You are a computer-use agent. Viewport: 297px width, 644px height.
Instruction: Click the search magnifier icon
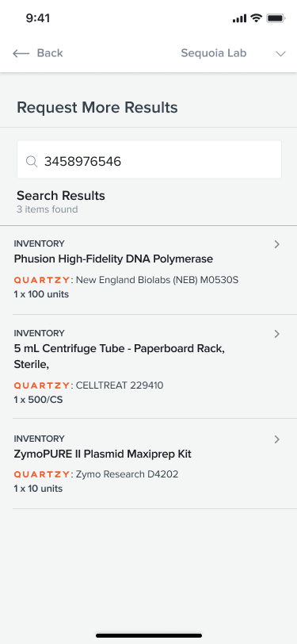click(x=32, y=162)
